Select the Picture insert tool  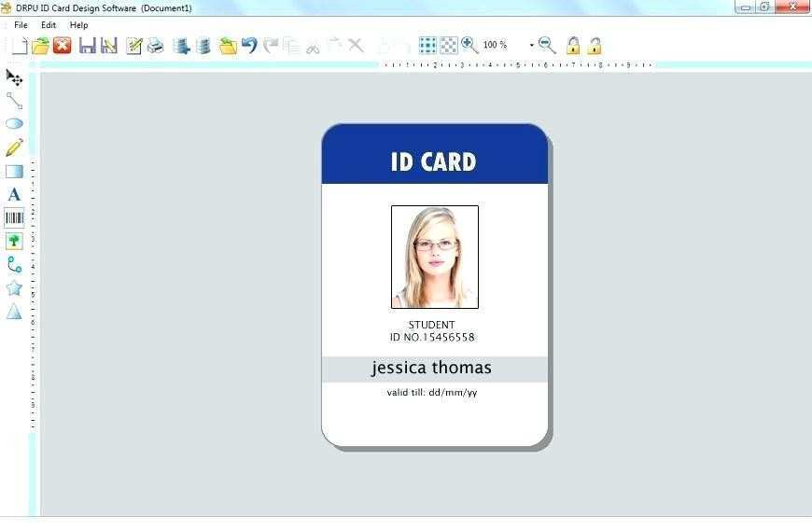(15, 241)
